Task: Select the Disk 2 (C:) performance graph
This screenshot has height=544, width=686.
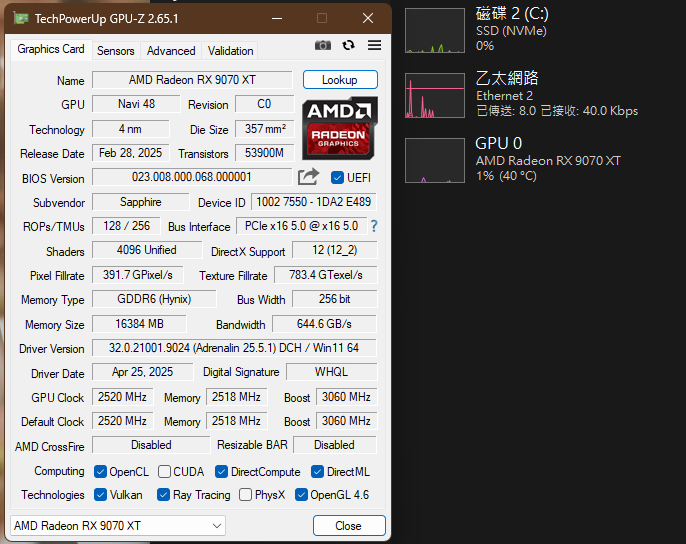Action: coord(435,31)
